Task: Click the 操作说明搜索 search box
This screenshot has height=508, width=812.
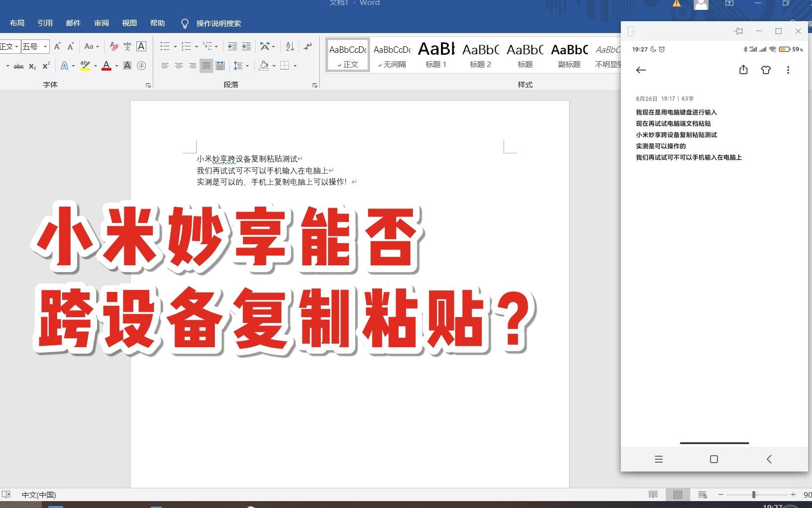Action: coord(211,23)
